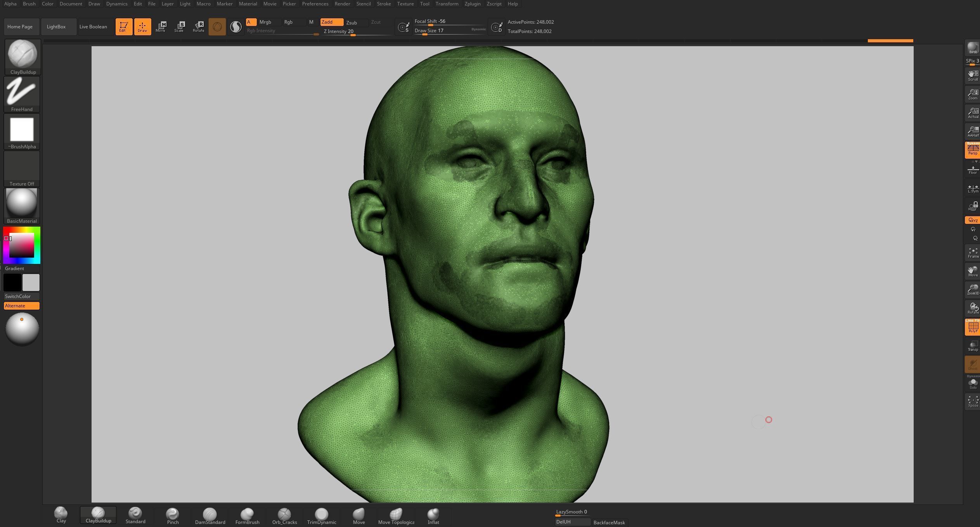Adjust the Z Intensity slider
Image resolution: width=980 pixels, height=527 pixels.
tap(358, 31)
